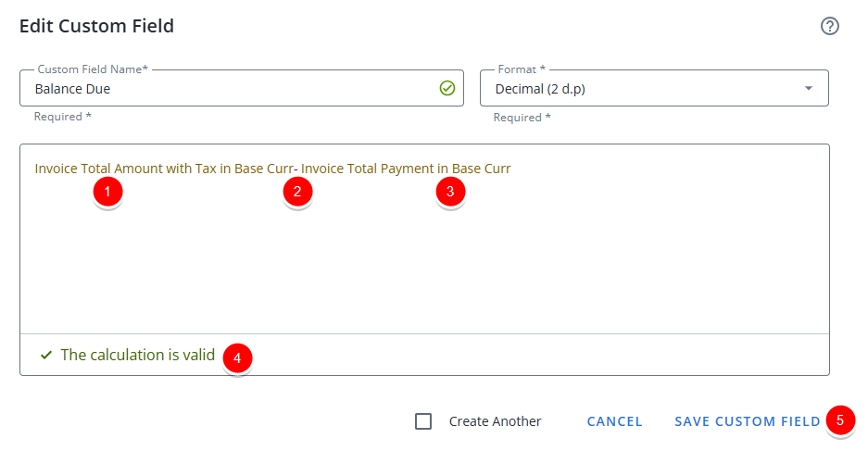This screenshot has width=868, height=451.
Task: Click the calculation is valid status message
Action: coord(138,355)
